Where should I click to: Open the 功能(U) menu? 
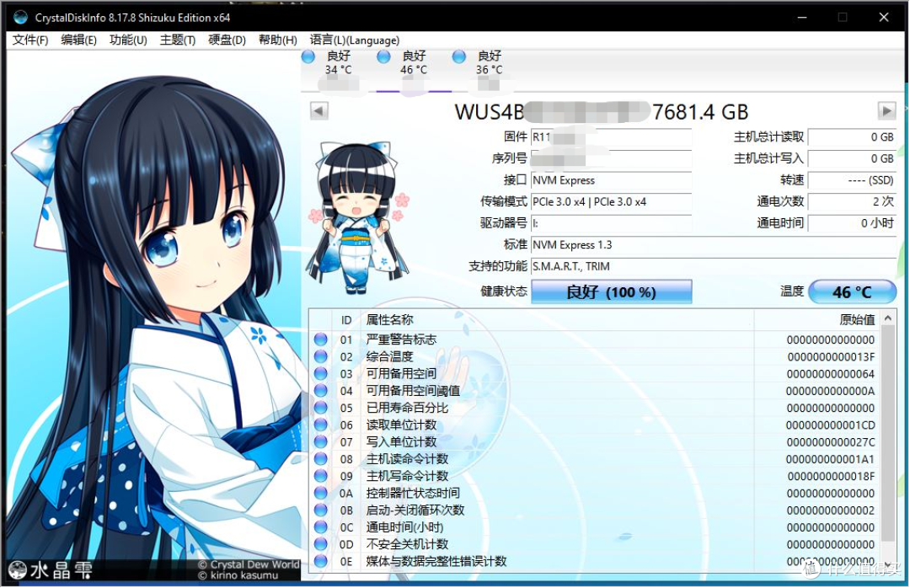click(x=128, y=40)
